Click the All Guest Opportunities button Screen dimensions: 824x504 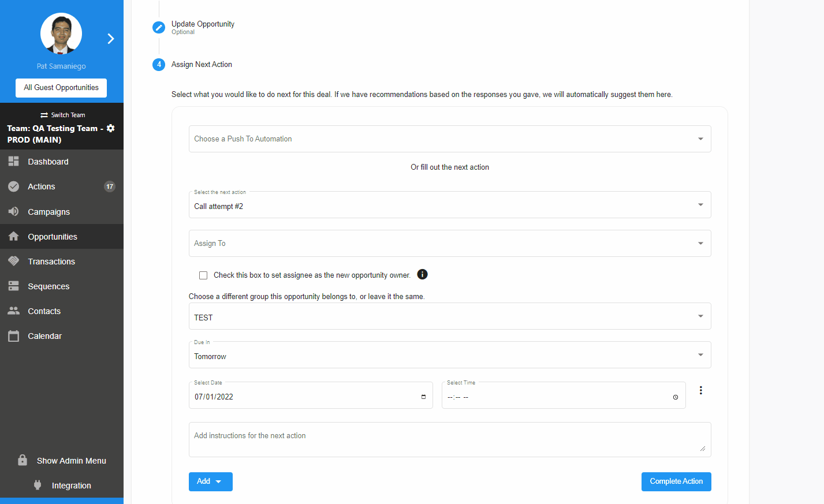(x=61, y=88)
